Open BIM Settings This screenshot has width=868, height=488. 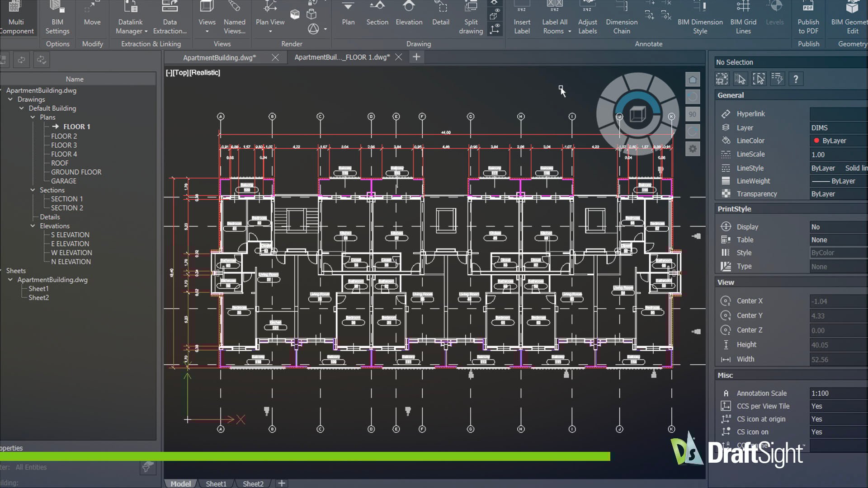click(57, 18)
